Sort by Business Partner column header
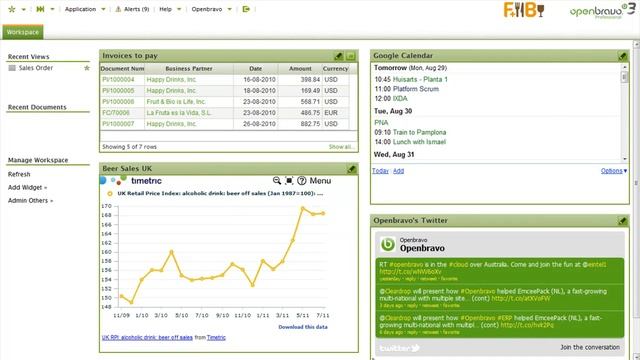 point(189,69)
